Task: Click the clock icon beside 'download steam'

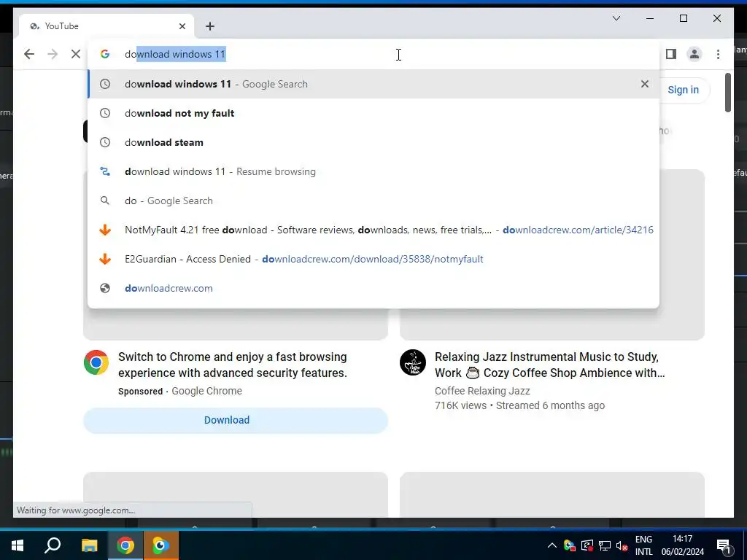Action: (105, 142)
